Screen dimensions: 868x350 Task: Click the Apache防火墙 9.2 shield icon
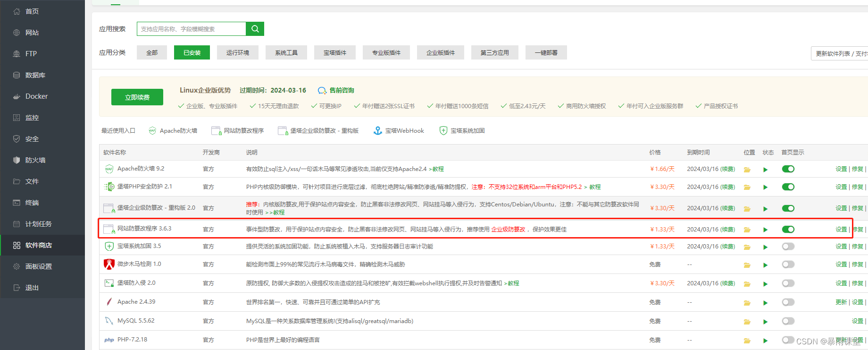109,169
